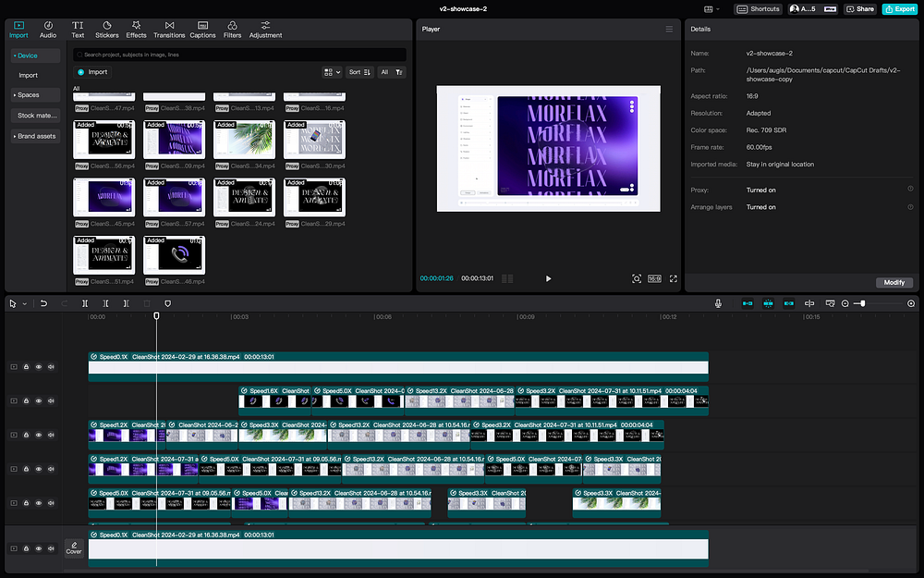This screenshot has width=924, height=578.
Task: Click the Modify button in Details panel
Action: pyautogui.click(x=894, y=282)
